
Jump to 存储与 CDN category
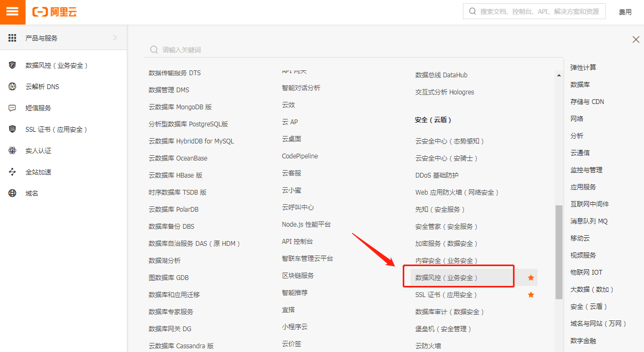(x=587, y=101)
